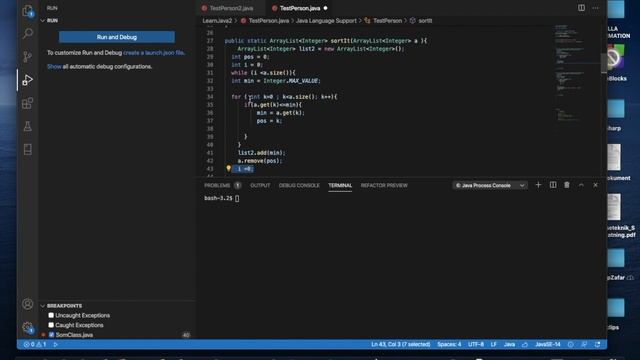The width and height of the screenshot is (640, 360).
Task: Open the Source Control view icon
Action: pyautogui.click(x=27, y=56)
